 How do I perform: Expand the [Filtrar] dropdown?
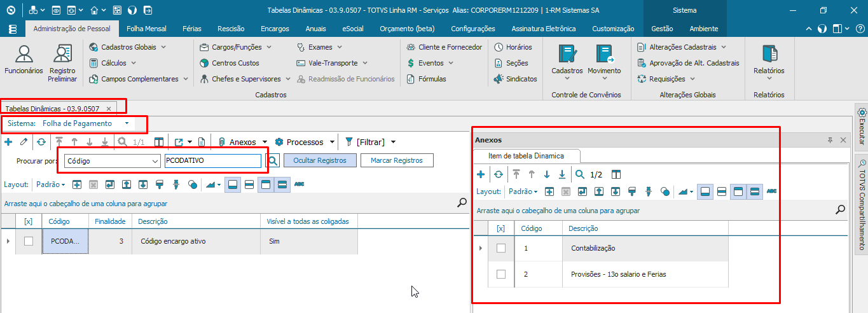tap(394, 143)
